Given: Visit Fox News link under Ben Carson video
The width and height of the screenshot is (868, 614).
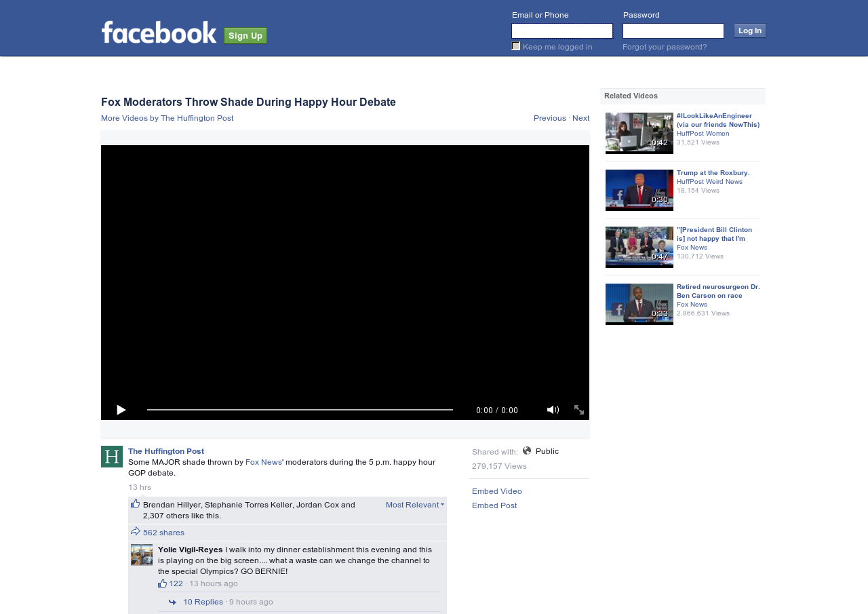Looking at the screenshot, I should pos(692,305).
